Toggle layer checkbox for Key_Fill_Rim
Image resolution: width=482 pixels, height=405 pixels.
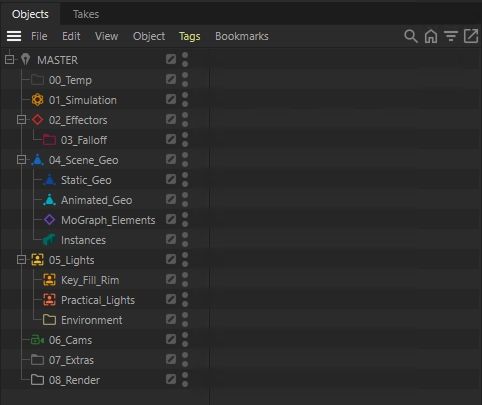click(171, 279)
